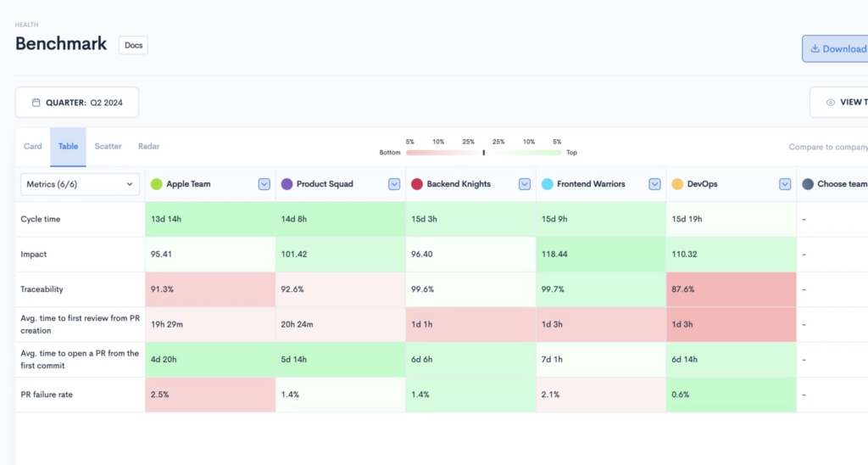Switch to the Card view tab

33,146
